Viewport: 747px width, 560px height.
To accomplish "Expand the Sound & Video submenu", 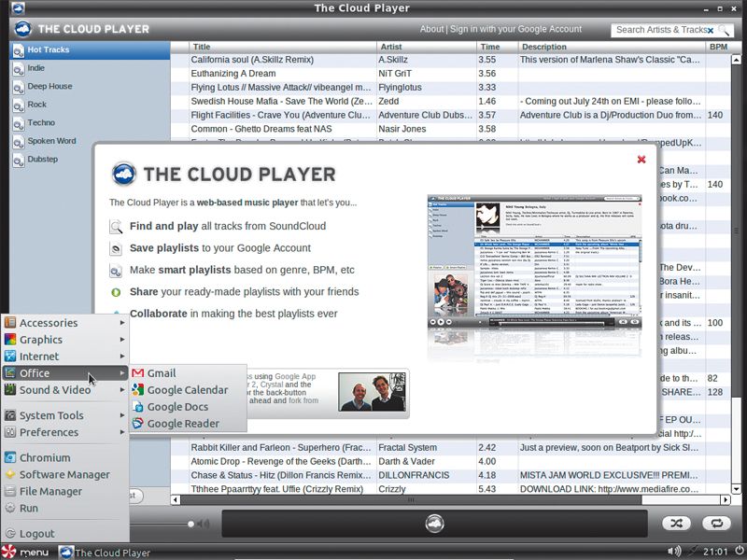I will [58, 389].
